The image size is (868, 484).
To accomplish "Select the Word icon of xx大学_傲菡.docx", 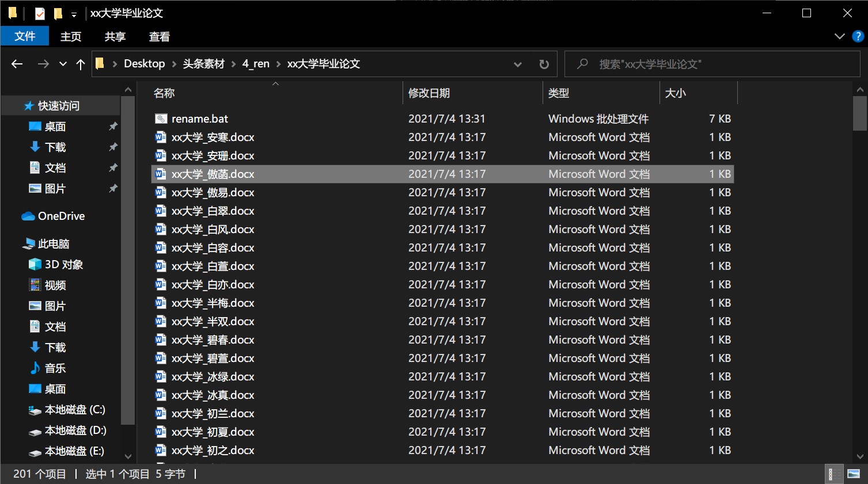I will (x=161, y=174).
